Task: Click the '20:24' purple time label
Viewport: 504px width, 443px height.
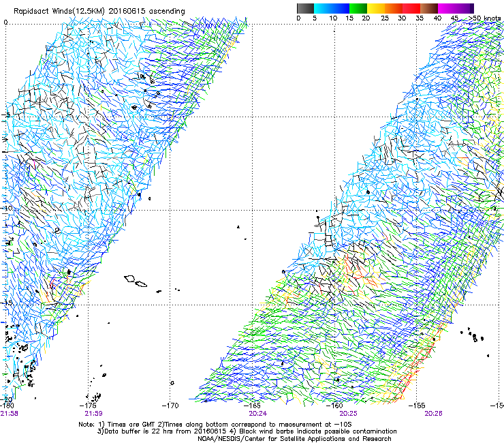Action: coord(257,414)
